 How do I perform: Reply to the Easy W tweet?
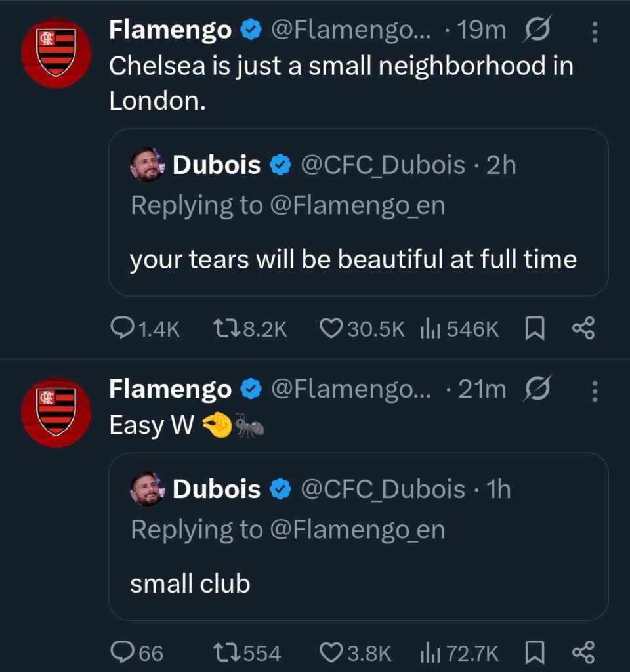pyautogui.click(x=122, y=652)
